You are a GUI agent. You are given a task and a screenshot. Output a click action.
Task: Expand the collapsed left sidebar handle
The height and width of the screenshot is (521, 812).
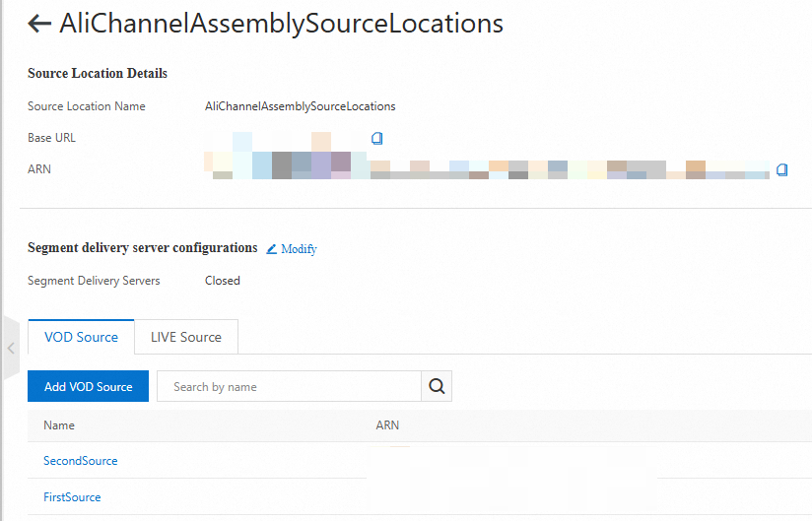tap(11, 348)
